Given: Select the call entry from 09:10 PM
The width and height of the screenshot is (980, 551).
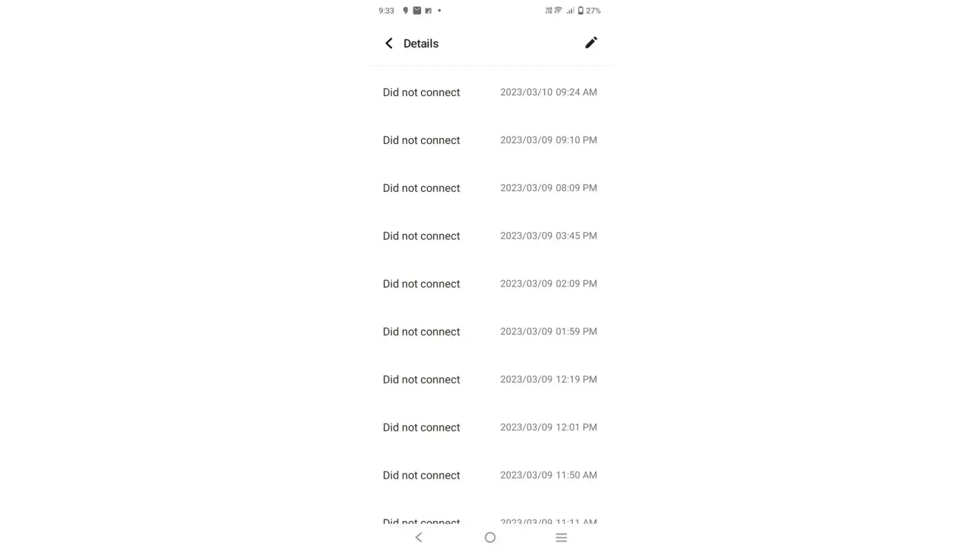Looking at the screenshot, I should click(x=489, y=140).
